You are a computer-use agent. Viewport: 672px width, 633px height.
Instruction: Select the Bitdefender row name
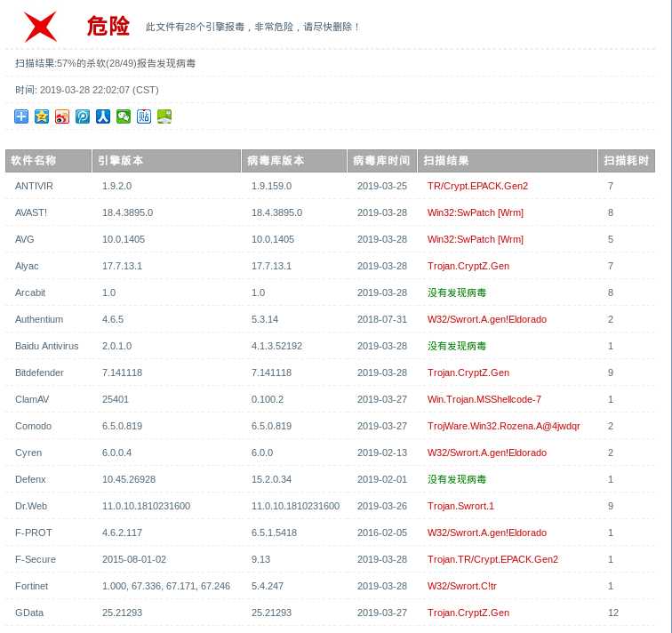pos(39,373)
